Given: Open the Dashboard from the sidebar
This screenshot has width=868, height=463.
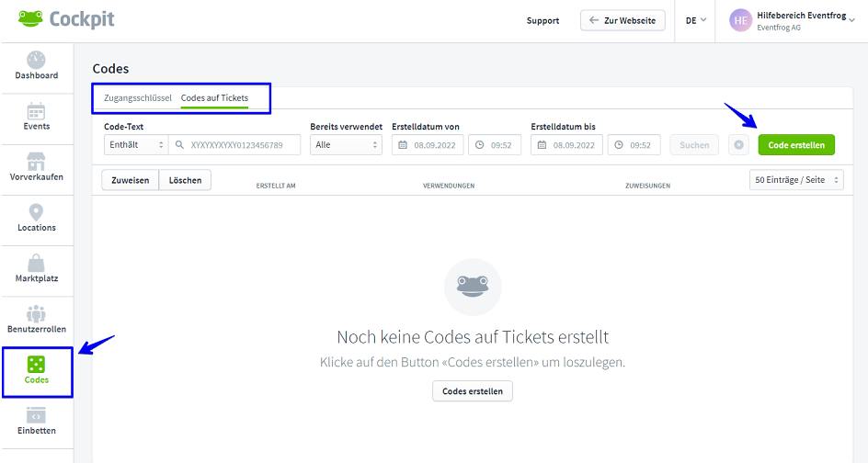Looking at the screenshot, I should point(36,66).
